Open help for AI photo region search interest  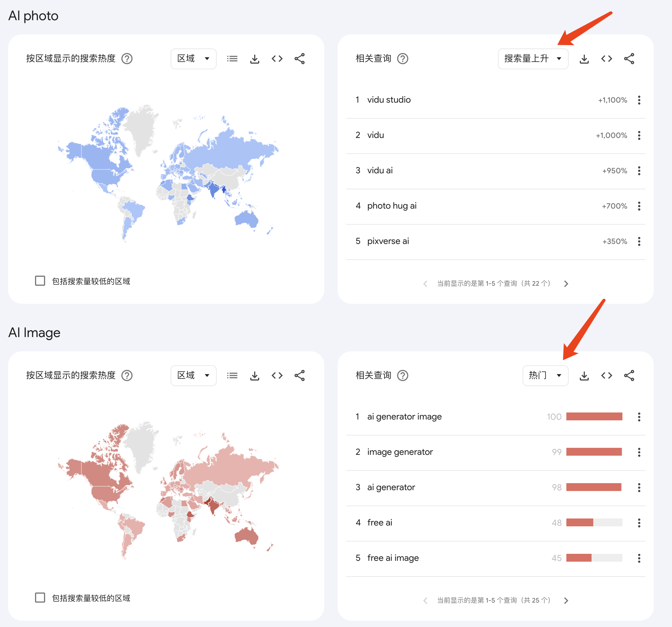(127, 59)
